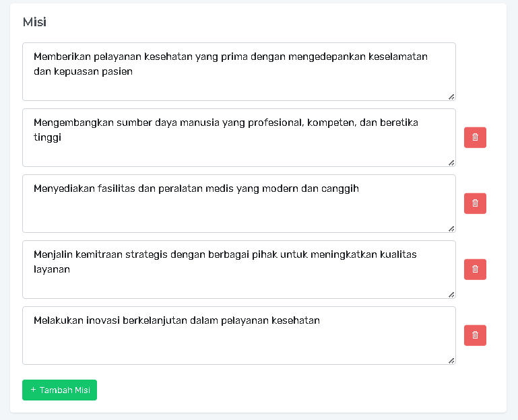The image size is (518, 420).
Task: Click resize handle of "Melakukan inovasi" textarea
Action: [x=451, y=360]
